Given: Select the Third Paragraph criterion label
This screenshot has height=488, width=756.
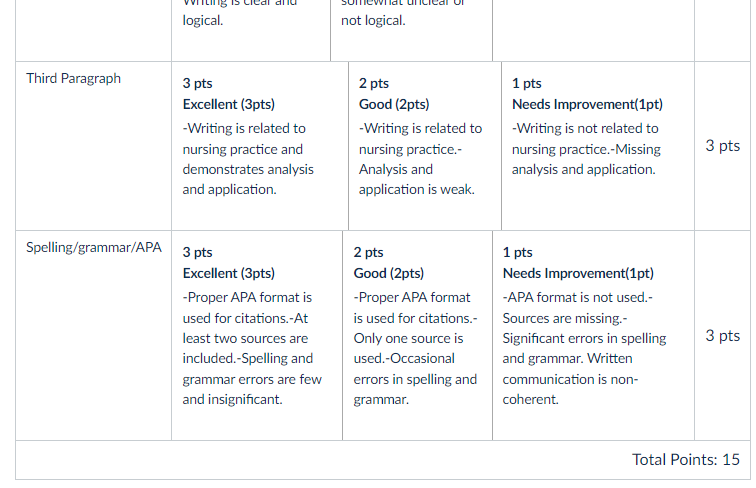Looking at the screenshot, I should click(x=73, y=78).
